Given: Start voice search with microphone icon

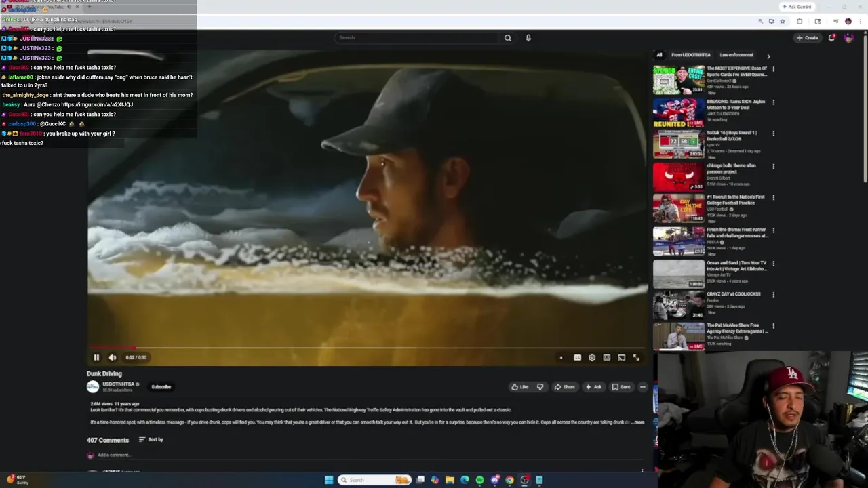Looking at the screenshot, I should click(x=528, y=37).
